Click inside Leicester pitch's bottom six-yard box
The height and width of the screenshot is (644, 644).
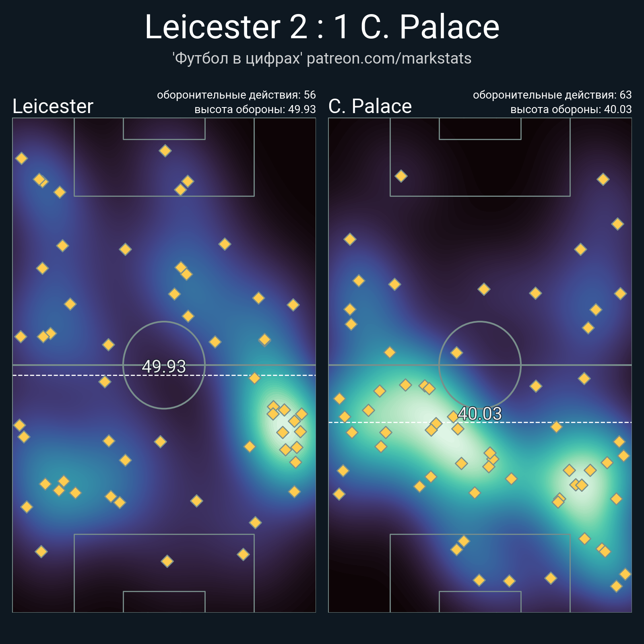click(x=164, y=602)
